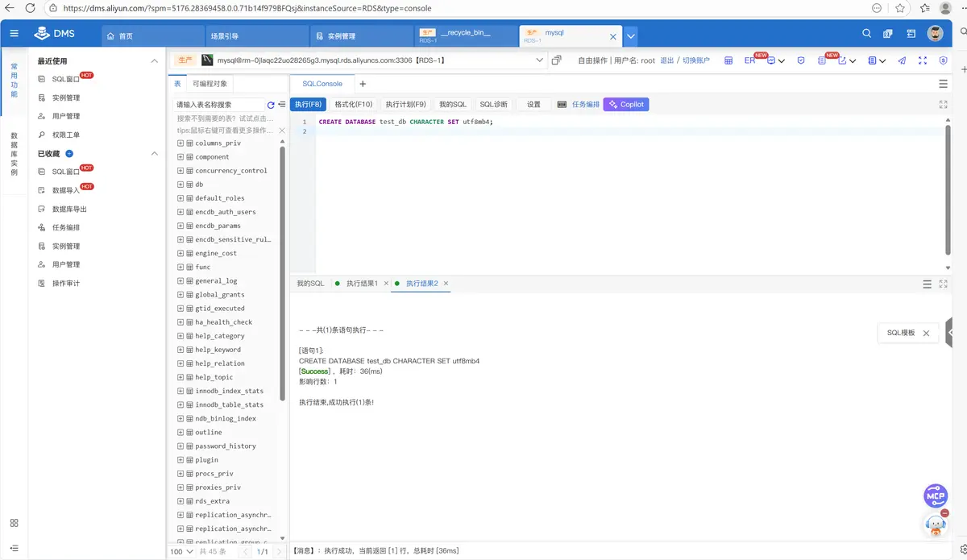This screenshot has width=967, height=560.
Task: Open the 我的SQL results tab
Action: pyautogui.click(x=310, y=284)
